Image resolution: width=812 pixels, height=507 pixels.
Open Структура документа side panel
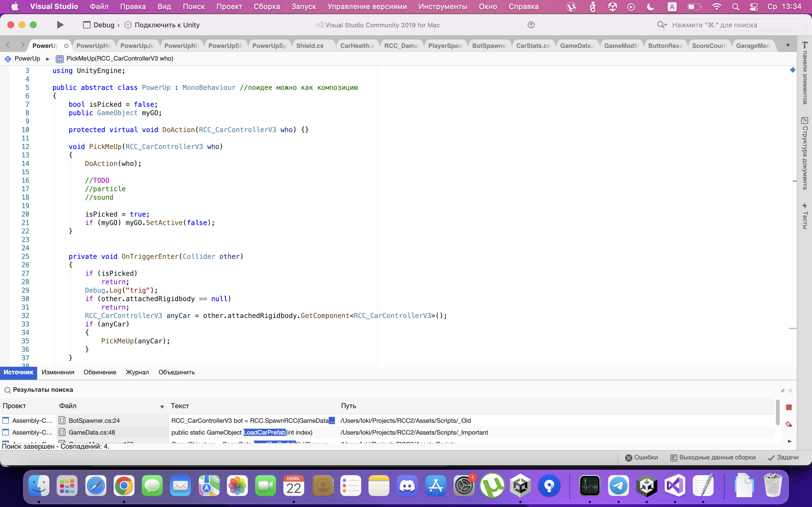[x=805, y=153]
